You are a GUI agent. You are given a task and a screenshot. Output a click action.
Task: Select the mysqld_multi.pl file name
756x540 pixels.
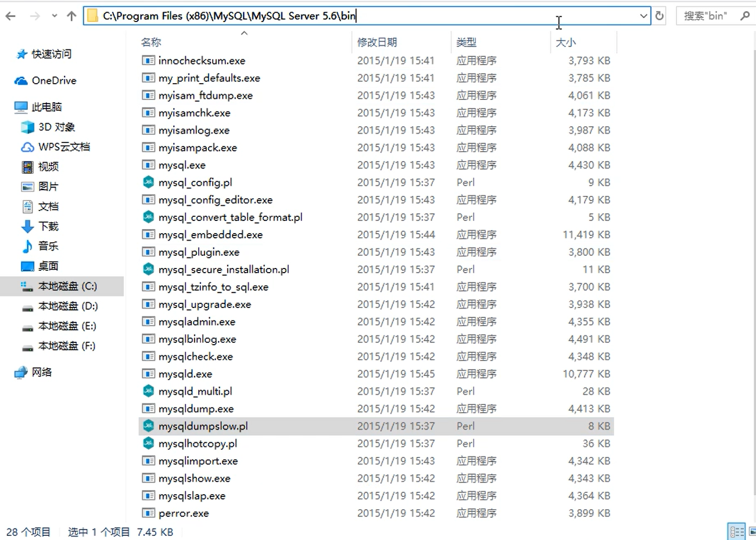coord(195,391)
